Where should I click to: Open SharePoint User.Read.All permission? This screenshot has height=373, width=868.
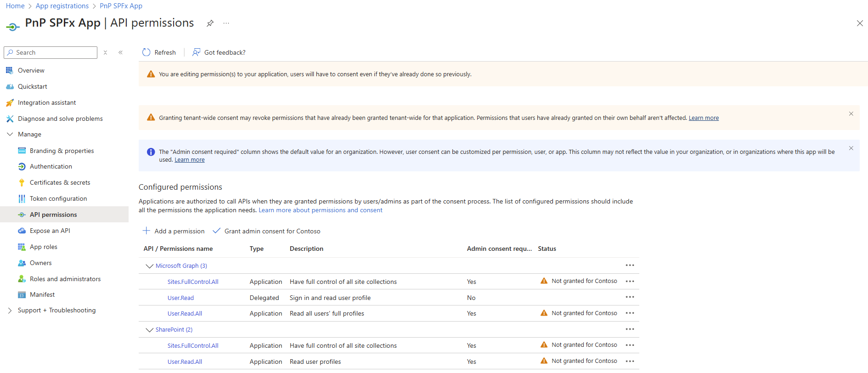tap(185, 362)
